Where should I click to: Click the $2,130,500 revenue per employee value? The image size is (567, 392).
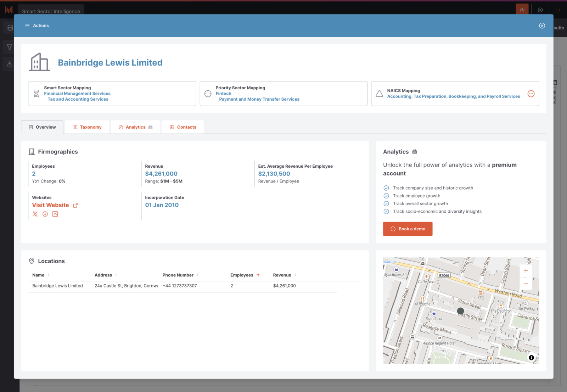pyautogui.click(x=274, y=174)
